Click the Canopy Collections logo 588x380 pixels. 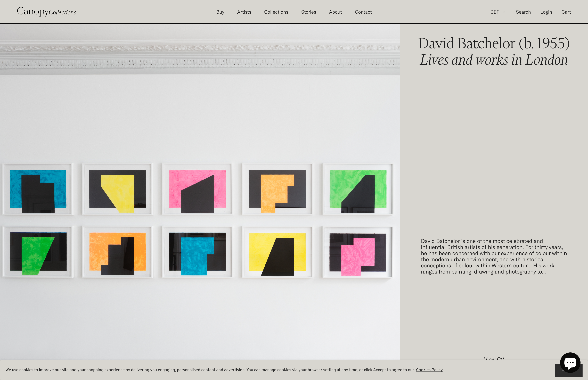47,12
